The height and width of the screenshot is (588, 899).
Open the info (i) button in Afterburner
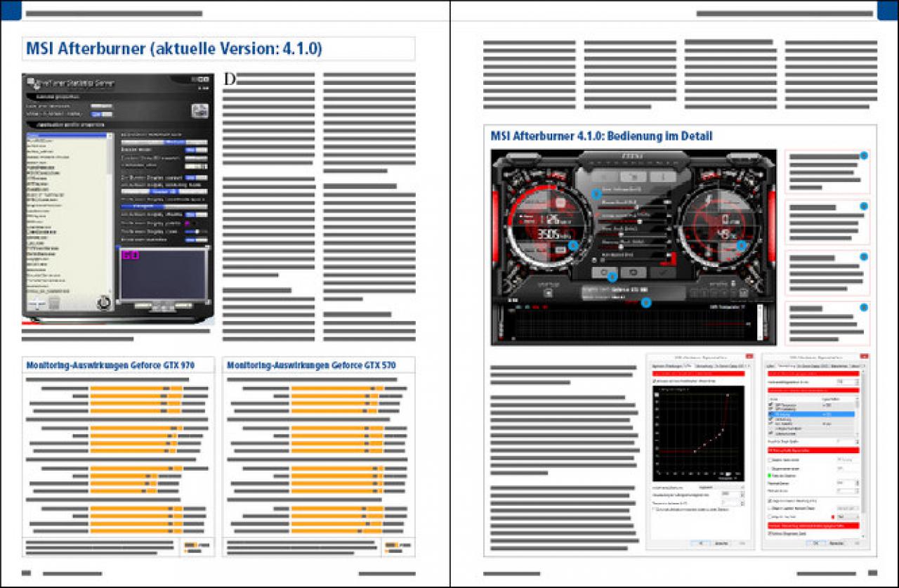[662, 177]
